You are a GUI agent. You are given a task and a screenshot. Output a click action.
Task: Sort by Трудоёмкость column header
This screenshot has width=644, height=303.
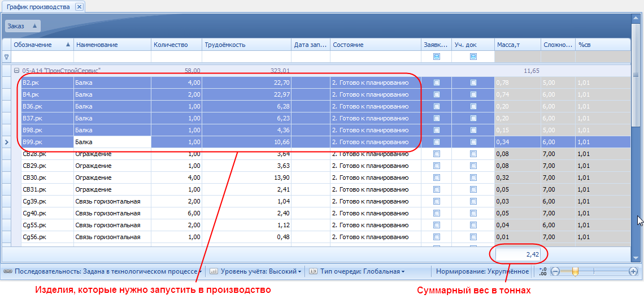(x=246, y=45)
